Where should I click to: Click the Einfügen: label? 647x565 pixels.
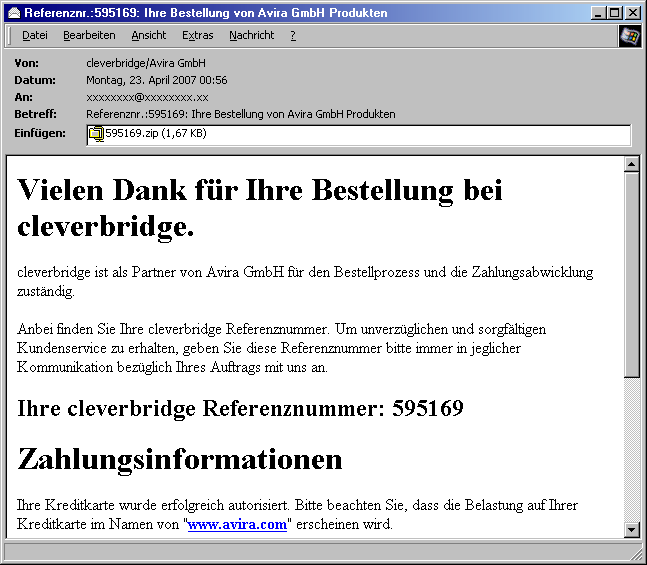coord(40,133)
